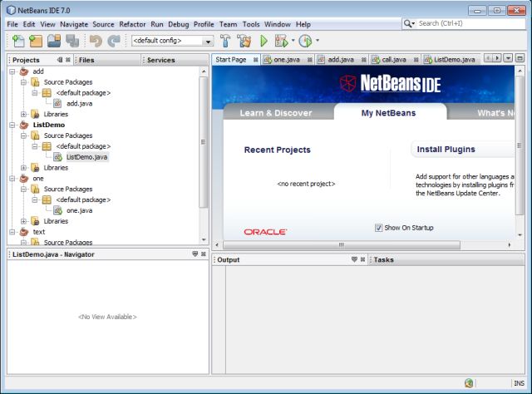Click the Search input field
The height and width of the screenshot is (394, 532).
[x=470, y=23]
